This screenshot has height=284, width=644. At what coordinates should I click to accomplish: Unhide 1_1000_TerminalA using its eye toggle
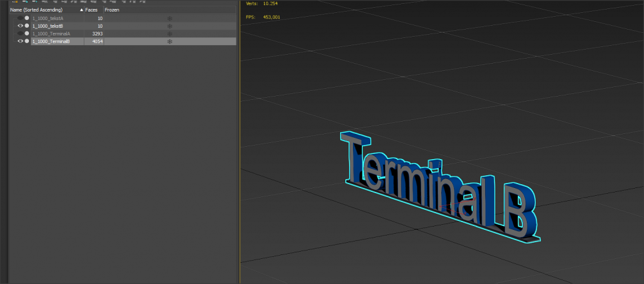coord(20,33)
